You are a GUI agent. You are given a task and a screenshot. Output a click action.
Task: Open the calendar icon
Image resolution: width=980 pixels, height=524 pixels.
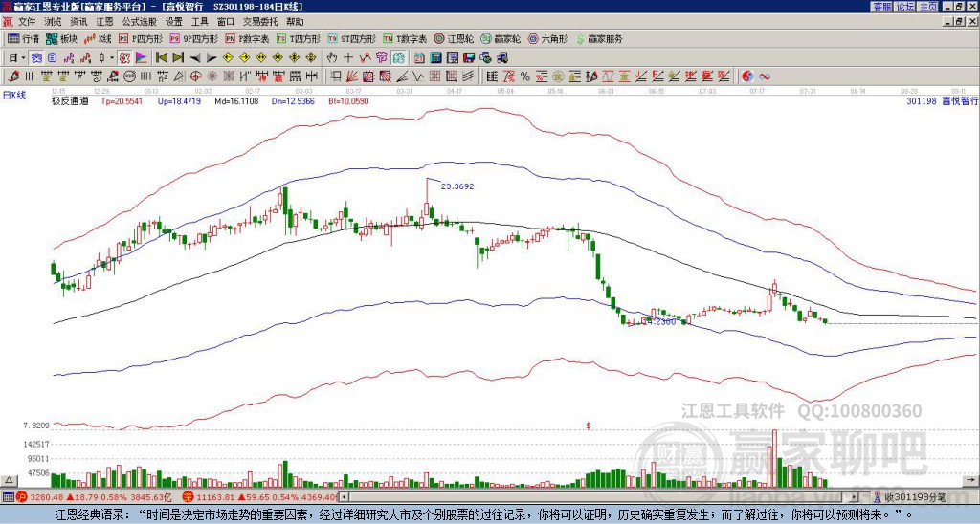[419, 58]
